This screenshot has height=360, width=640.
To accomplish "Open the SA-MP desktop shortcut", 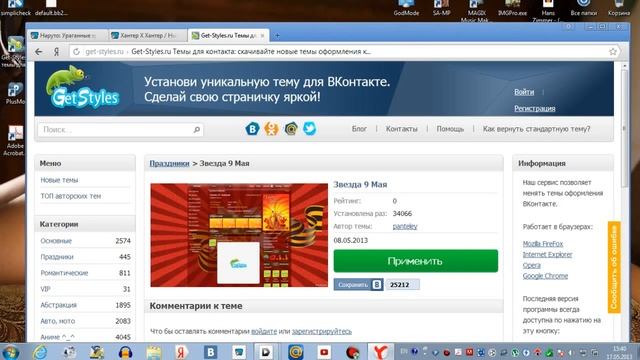I will click(x=441, y=8).
